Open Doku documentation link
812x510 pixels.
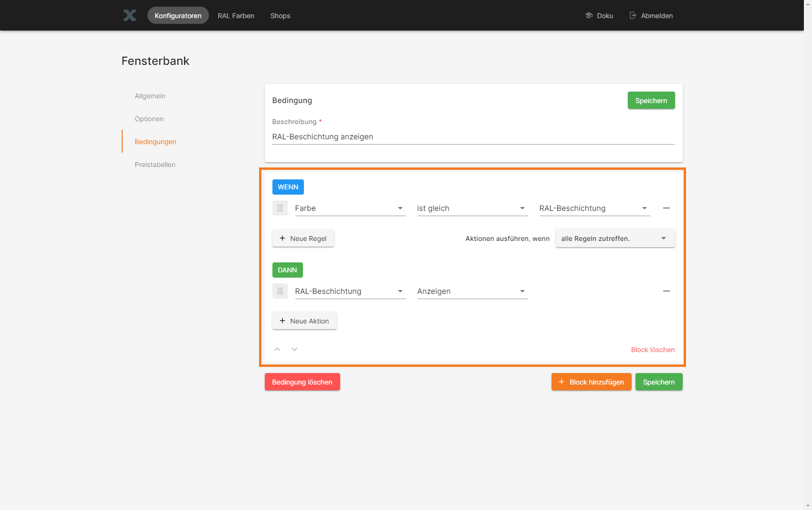click(x=599, y=16)
